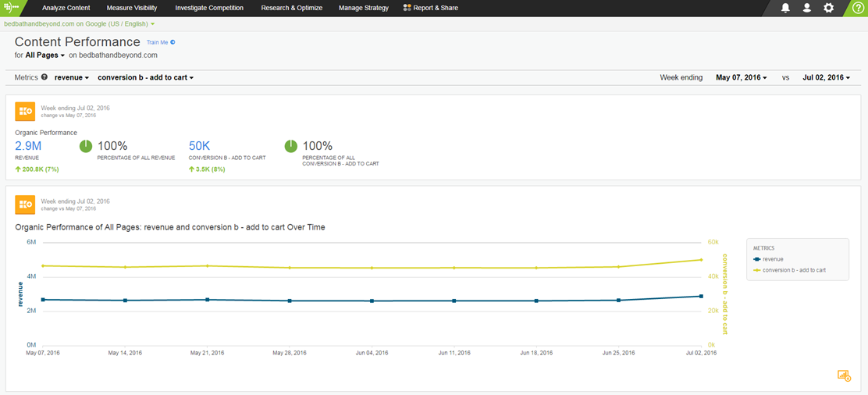Screen dimensions: 868x395
Task: Click the revenue data point for Jul 02, 2016
Action: coord(701,297)
